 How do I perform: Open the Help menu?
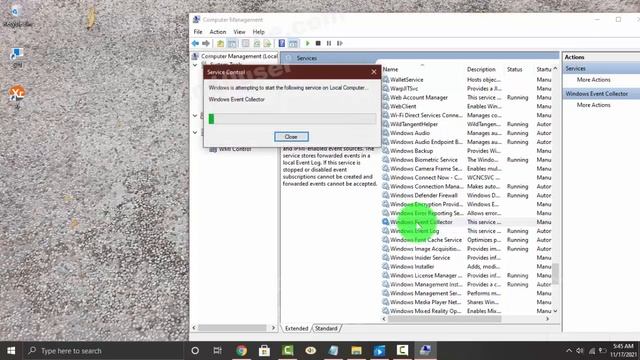pyautogui.click(x=258, y=32)
